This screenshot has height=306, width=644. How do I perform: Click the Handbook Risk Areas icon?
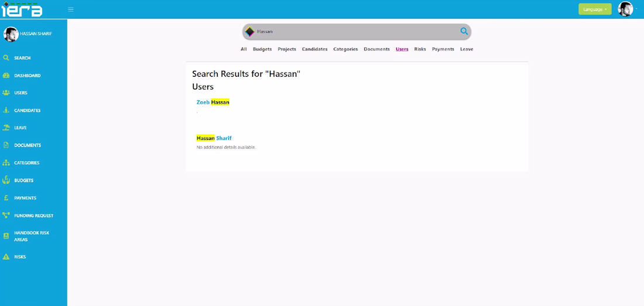(x=6, y=236)
